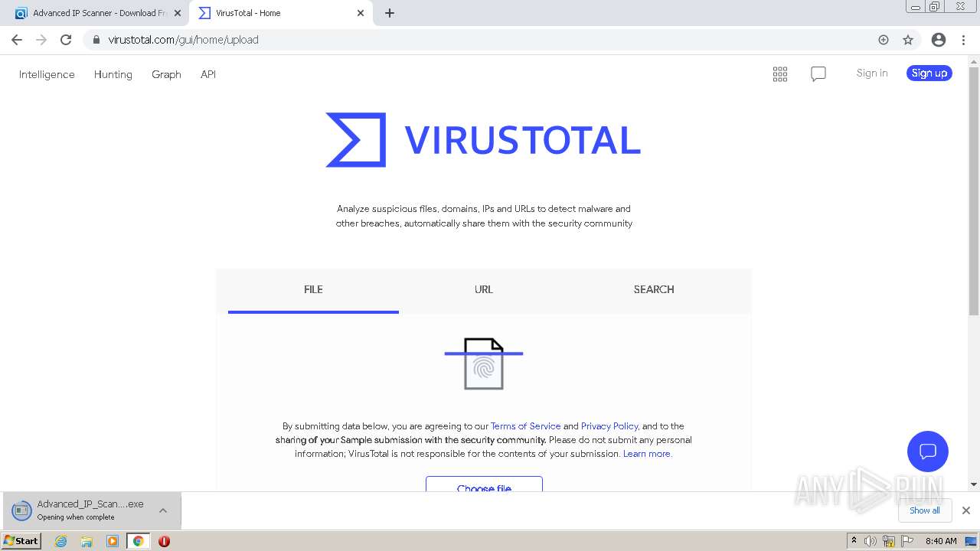The image size is (980, 551).
Task: Click the Sign up button
Action: coord(929,73)
